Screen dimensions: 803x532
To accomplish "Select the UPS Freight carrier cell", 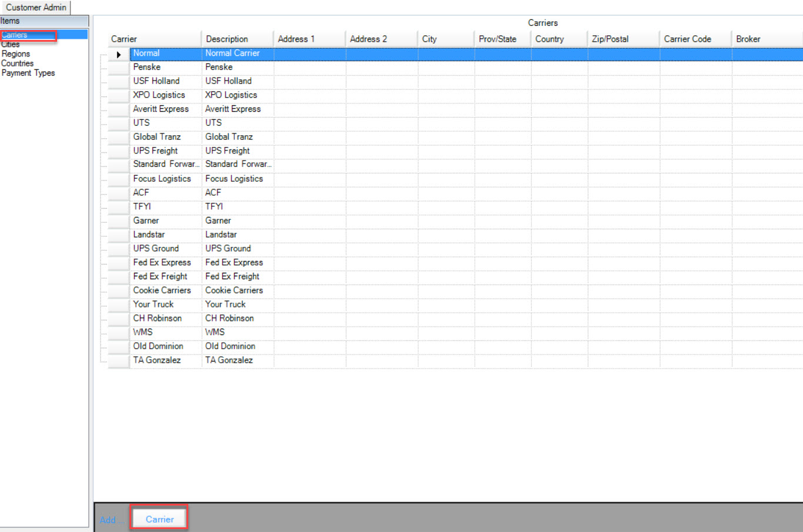I will (x=166, y=151).
